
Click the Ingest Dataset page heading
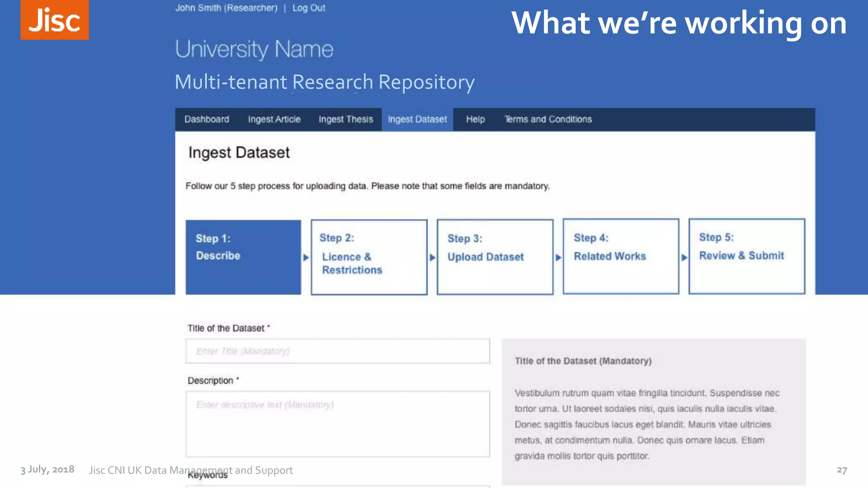click(x=239, y=152)
